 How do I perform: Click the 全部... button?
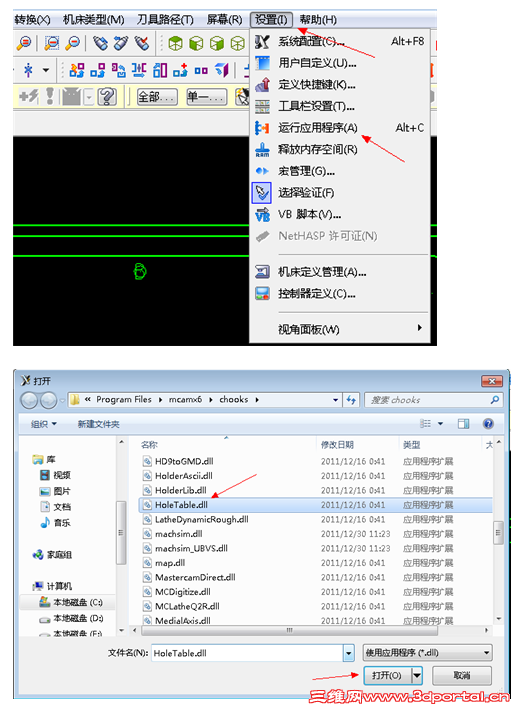pyautogui.click(x=157, y=96)
